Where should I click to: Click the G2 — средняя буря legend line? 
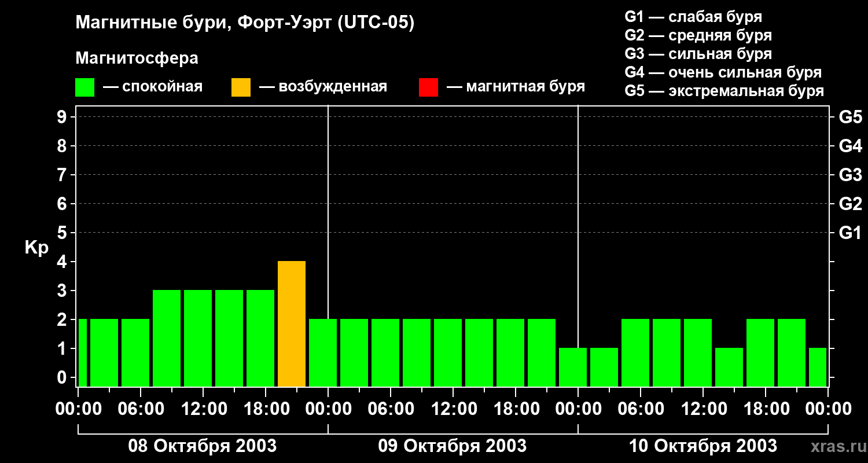pyautogui.click(x=698, y=35)
